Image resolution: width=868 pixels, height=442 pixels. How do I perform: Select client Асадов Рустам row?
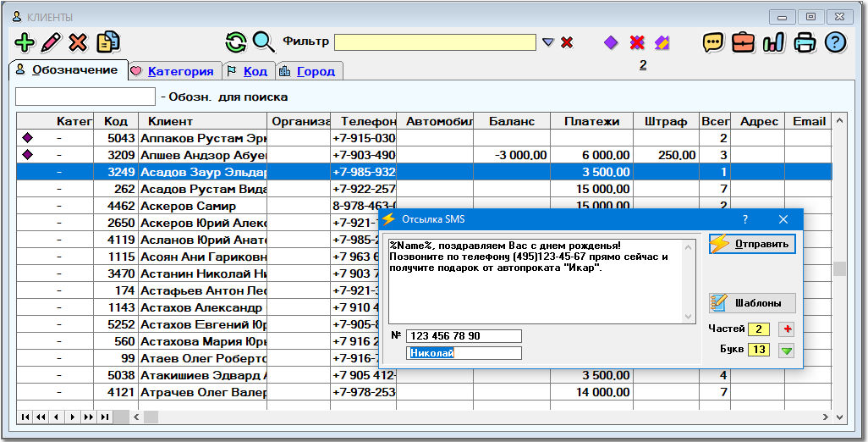[x=424, y=189]
